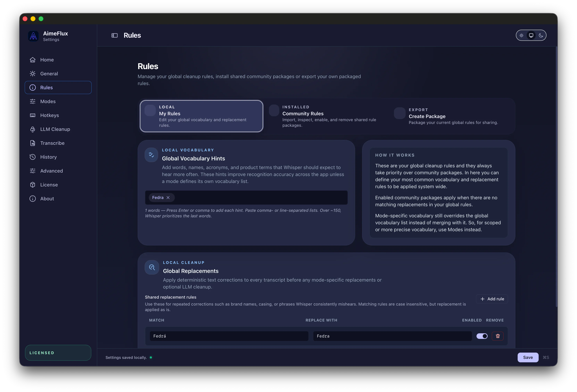Viewport: 577px width, 392px height.
Task: Open the License page
Action: point(58,185)
